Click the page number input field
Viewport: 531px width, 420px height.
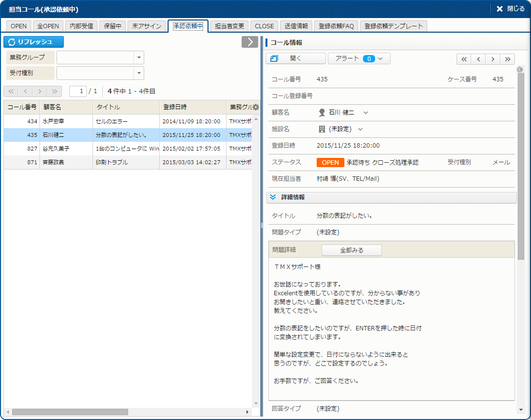tap(78, 91)
